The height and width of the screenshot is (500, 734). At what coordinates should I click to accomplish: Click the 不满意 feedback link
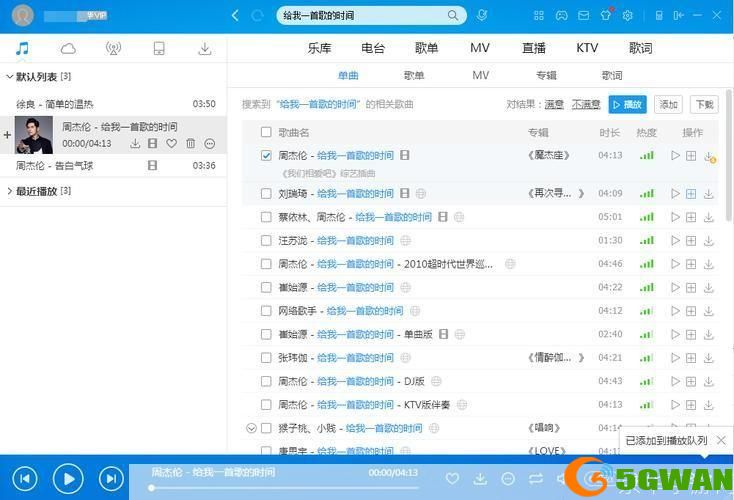pos(586,104)
